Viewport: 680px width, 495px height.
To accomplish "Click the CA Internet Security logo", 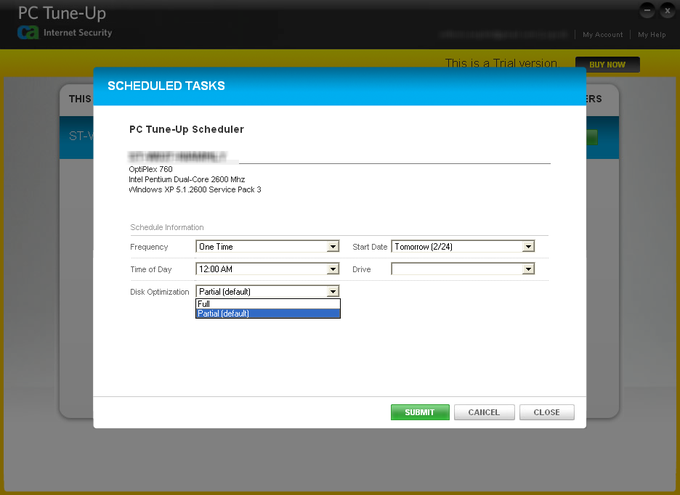I will [x=65, y=33].
